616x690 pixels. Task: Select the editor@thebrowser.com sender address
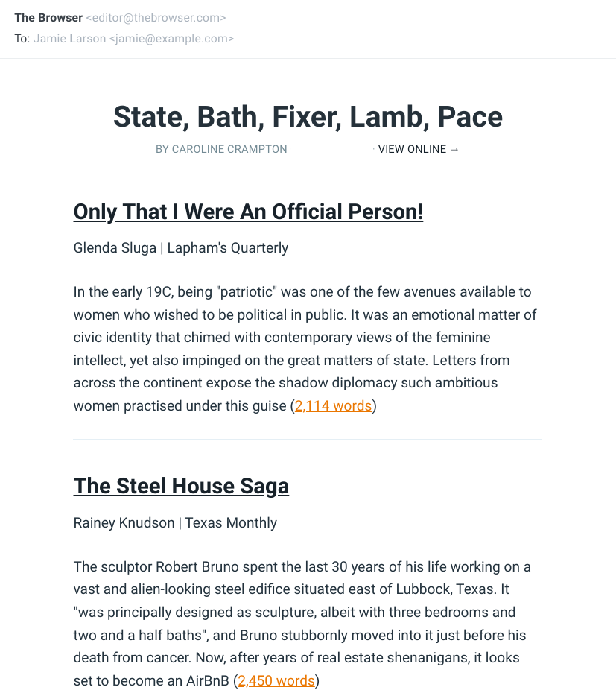(156, 18)
